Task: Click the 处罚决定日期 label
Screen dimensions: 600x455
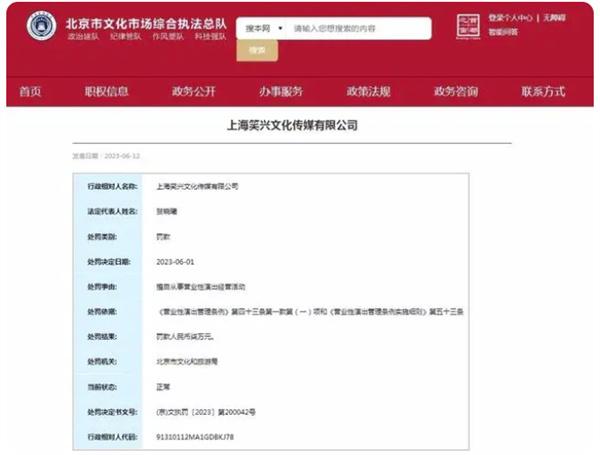Action: [x=109, y=262]
